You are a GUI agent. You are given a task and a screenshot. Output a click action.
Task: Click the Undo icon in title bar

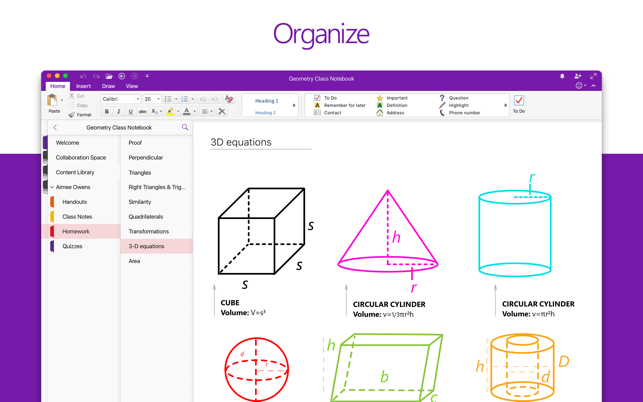point(83,76)
